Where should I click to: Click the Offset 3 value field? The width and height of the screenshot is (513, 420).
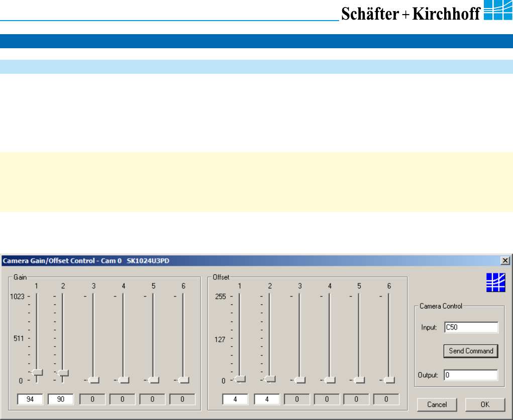coord(297,399)
